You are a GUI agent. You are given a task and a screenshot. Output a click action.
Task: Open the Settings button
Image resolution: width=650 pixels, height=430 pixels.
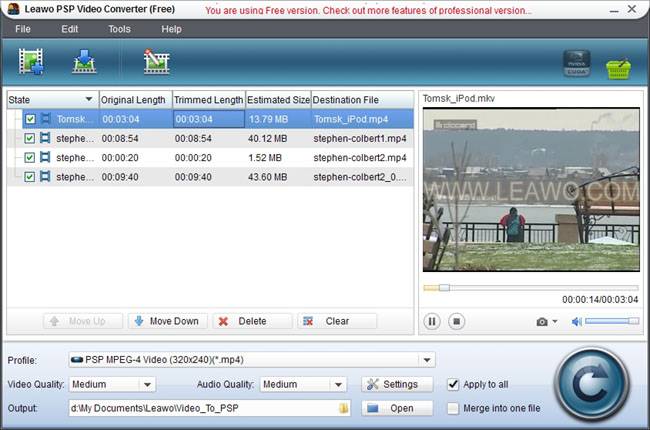tap(397, 384)
